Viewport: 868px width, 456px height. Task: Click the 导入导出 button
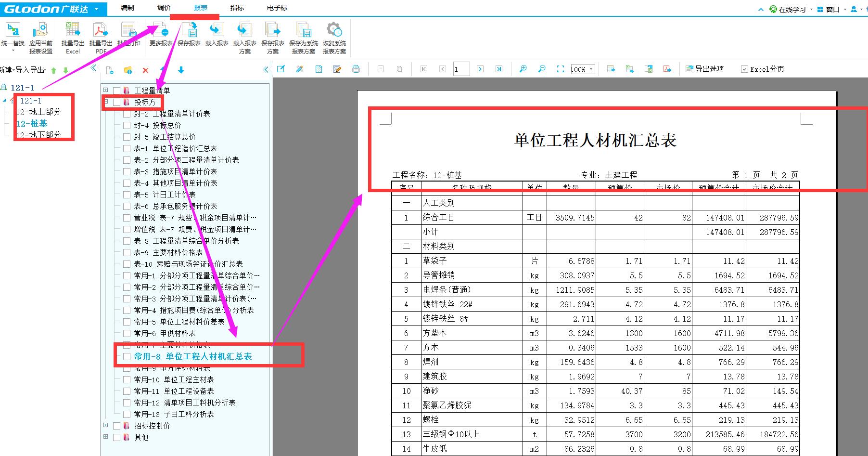click(x=30, y=70)
